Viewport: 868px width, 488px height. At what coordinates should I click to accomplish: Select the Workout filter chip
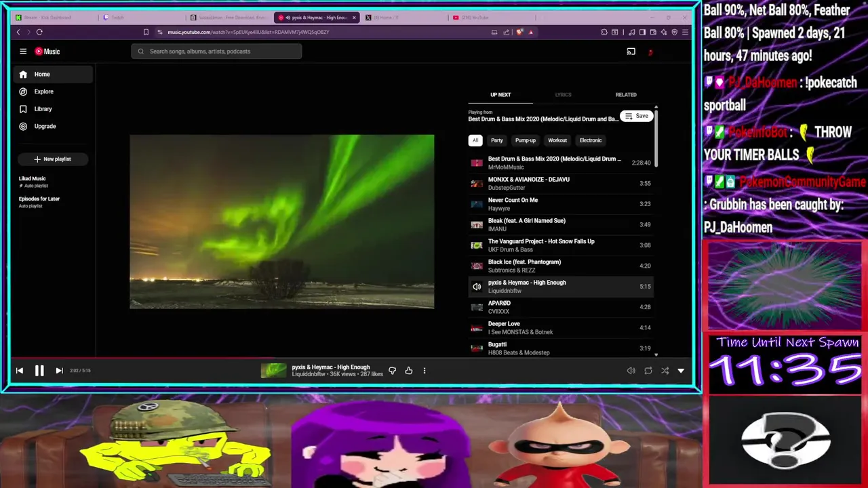coord(557,140)
